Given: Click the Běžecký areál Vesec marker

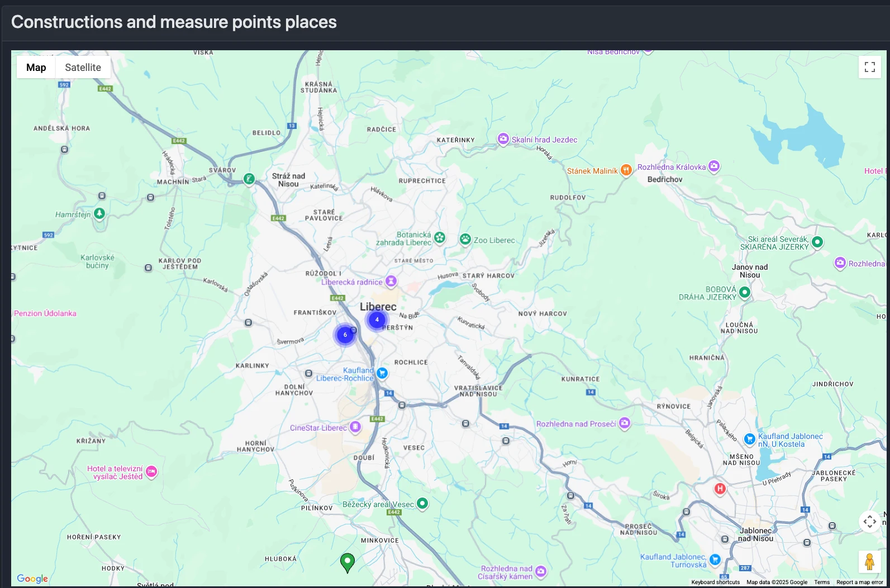Looking at the screenshot, I should pos(422,503).
